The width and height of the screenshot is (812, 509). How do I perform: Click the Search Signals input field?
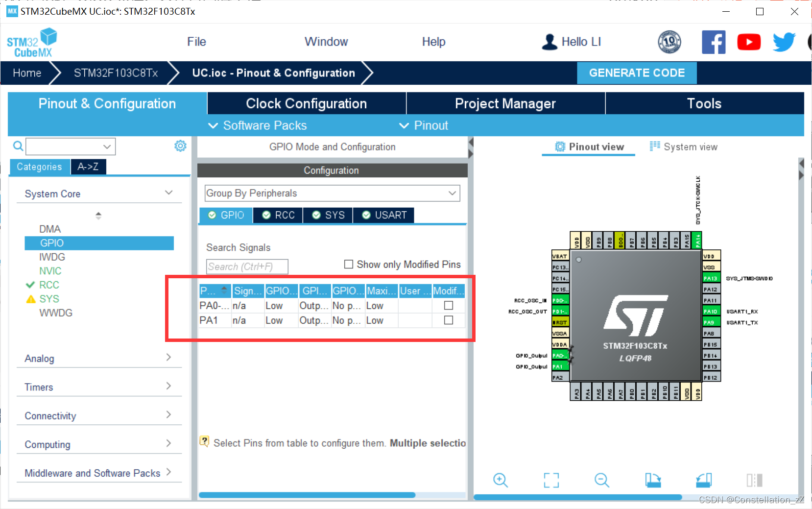pos(247,267)
